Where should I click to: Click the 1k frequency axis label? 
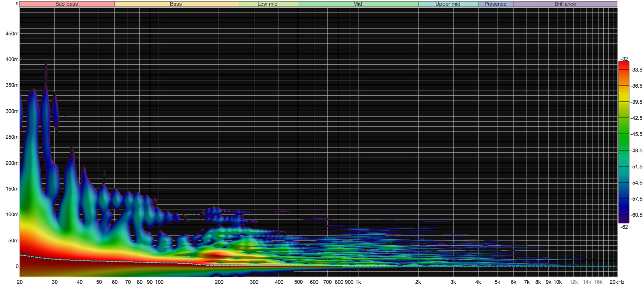(x=358, y=282)
